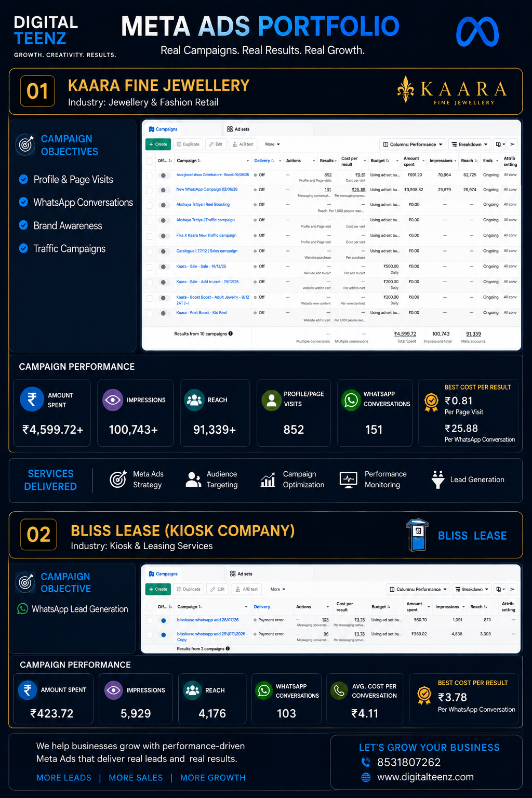
Task: Click the award badge icon beside ₹0.81
Action: (431, 402)
